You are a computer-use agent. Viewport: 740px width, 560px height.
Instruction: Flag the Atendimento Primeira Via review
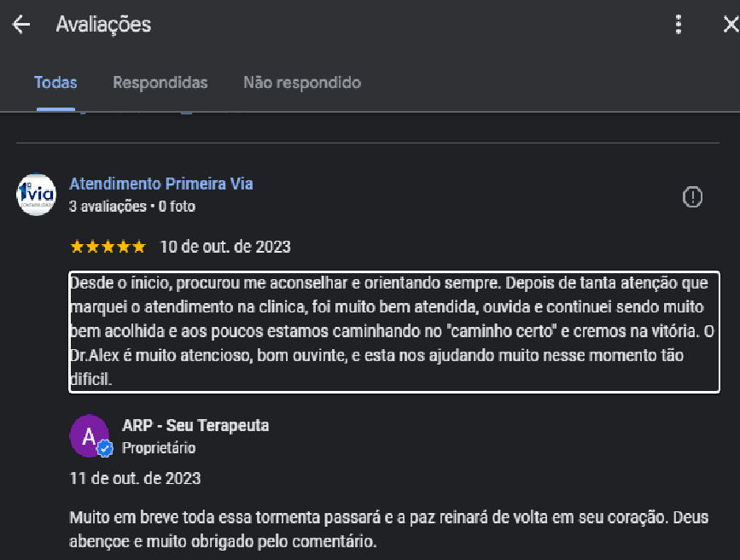(x=692, y=197)
